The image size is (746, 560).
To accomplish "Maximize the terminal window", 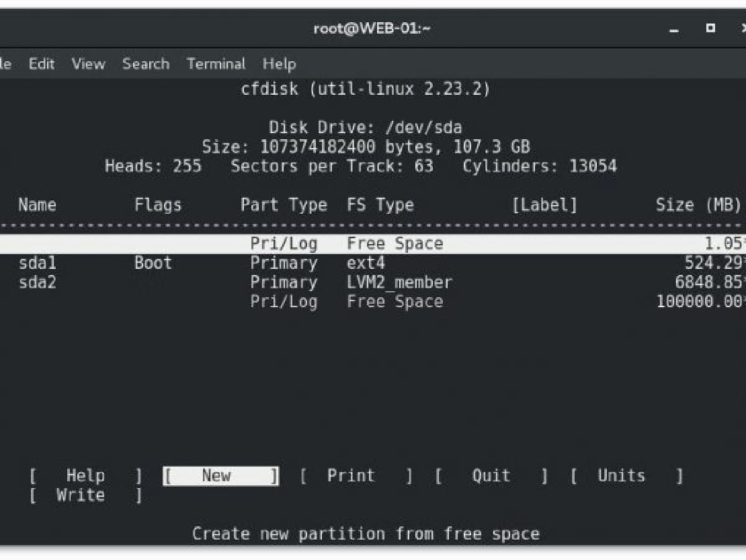I will point(710,28).
